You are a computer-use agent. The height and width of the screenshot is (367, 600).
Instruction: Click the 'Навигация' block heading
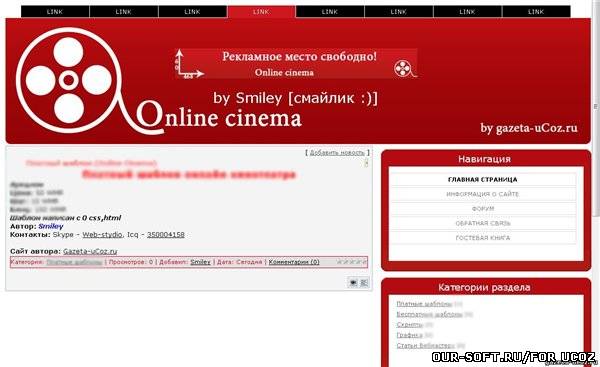(x=484, y=159)
